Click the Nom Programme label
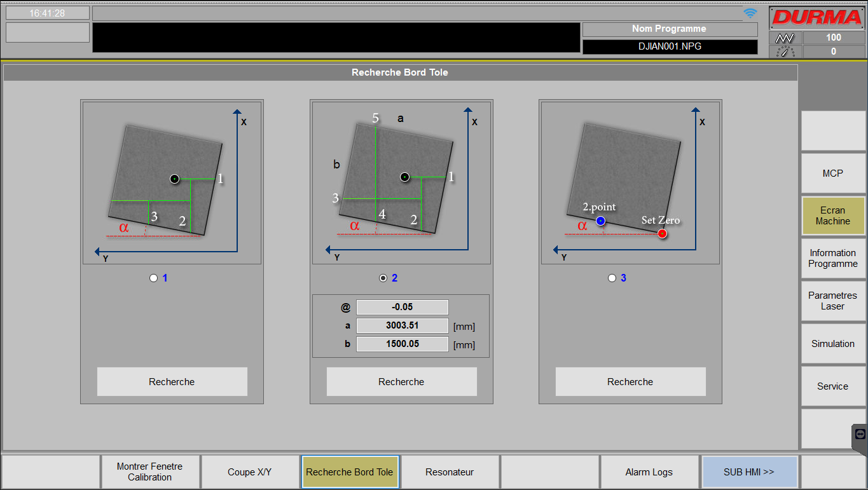 [x=669, y=29]
